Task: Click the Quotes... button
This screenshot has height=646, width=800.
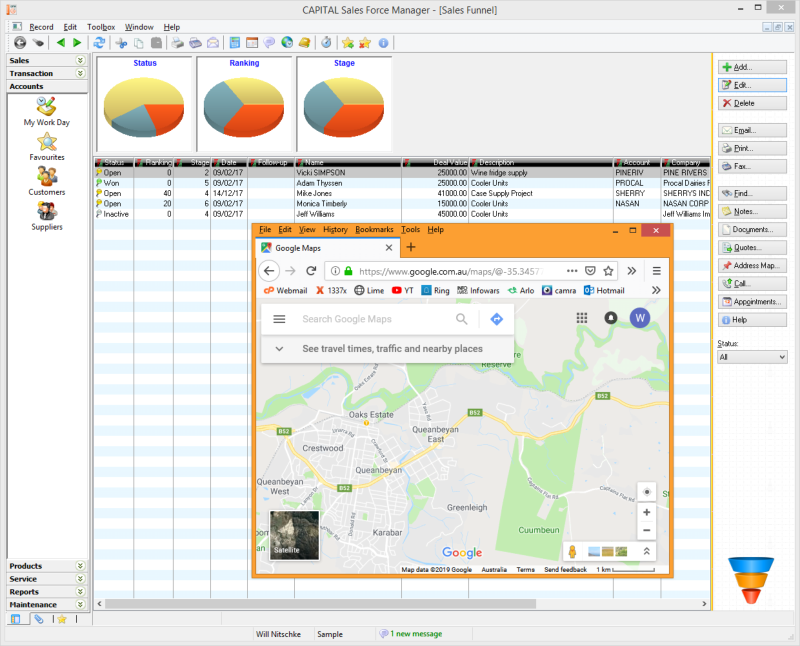Action: 752,247
